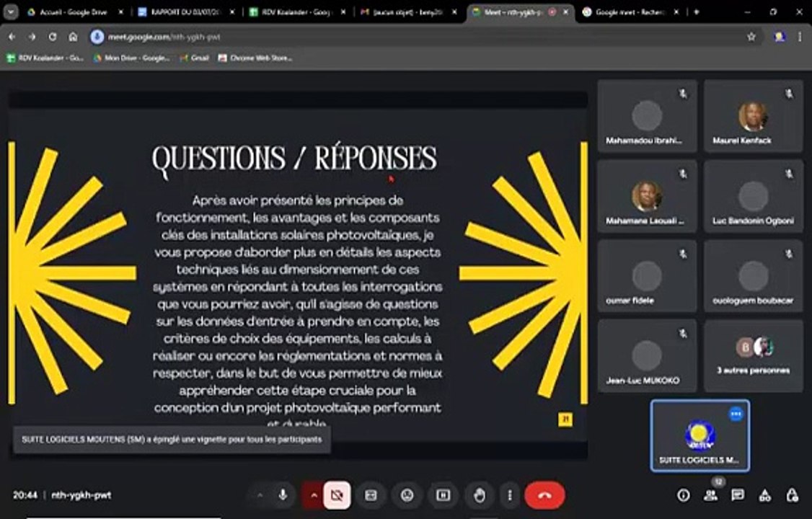Go back in browser history
The width and height of the screenshot is (812, 519).
pyautogui.click(x=12, y=37)
